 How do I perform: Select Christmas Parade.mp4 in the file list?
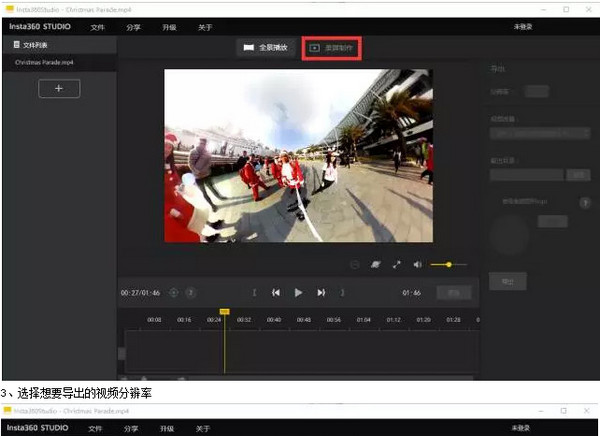[x=45, y=62]
